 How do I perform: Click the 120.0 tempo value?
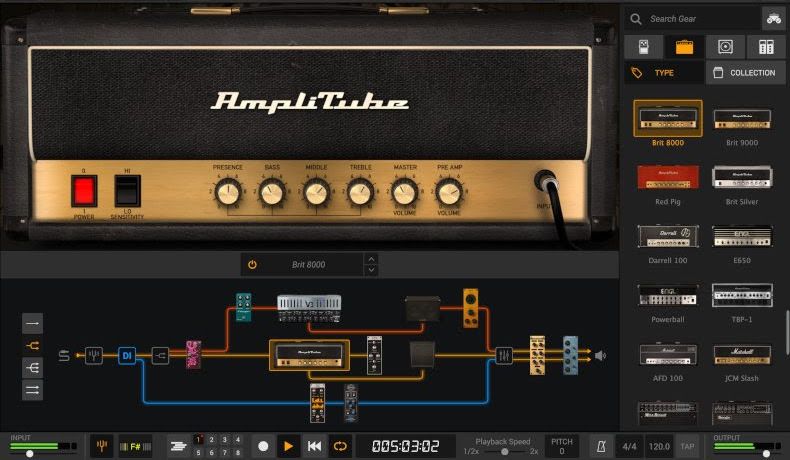pos(659,446)
